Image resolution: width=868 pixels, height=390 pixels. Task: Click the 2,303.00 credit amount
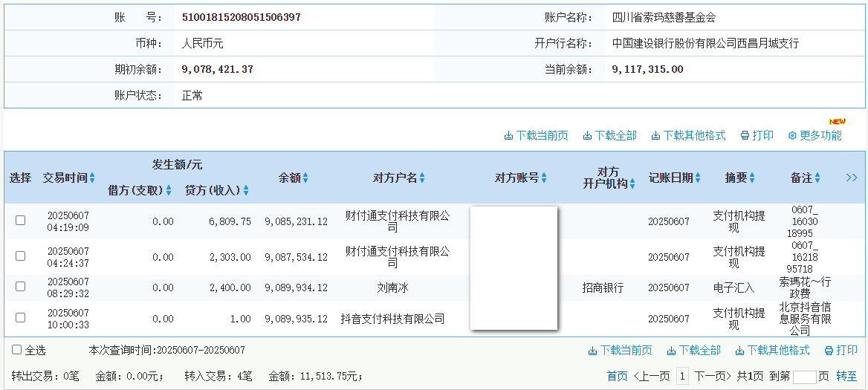(230, 257)
